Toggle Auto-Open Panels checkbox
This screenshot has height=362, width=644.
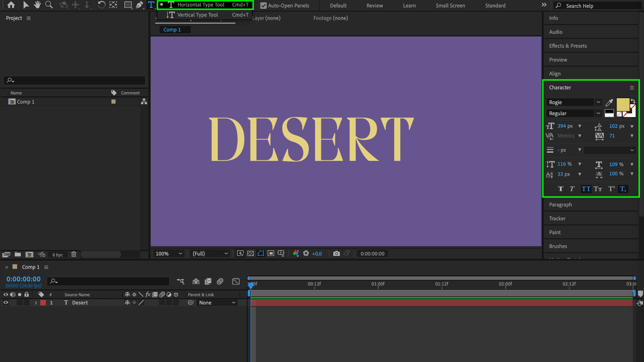tap(264, 6)
